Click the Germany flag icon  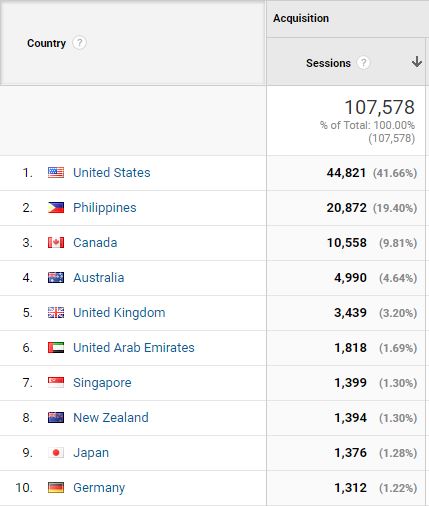coord(56,488)
